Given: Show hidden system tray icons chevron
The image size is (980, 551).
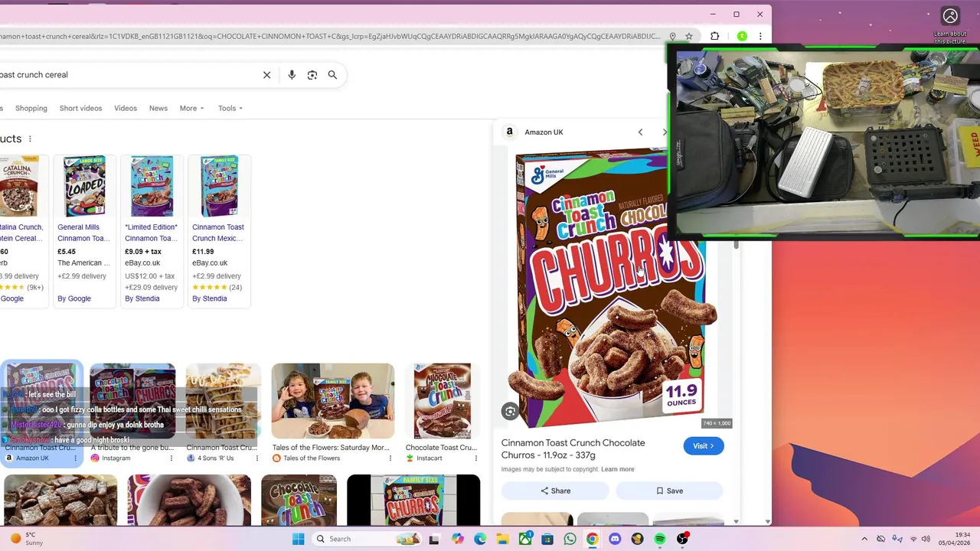Looking at the screenshot, I should (864, 539).
